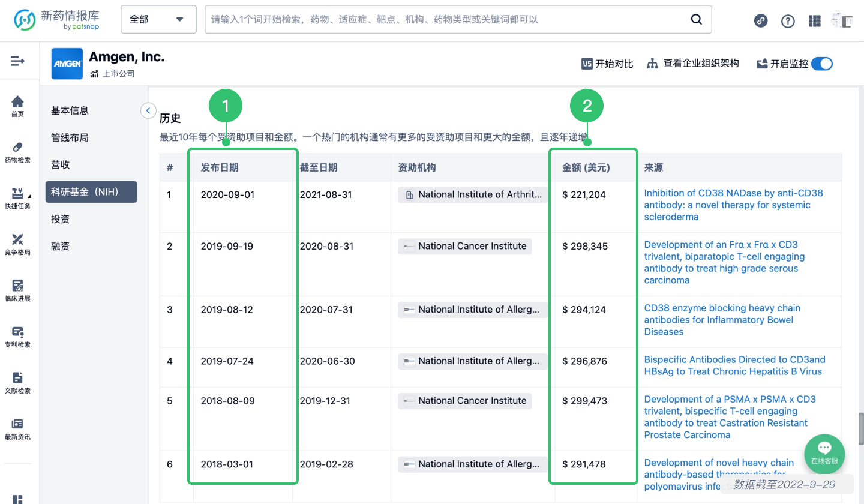Click National Cancer Institute tag in row 5

pyautogui.click(x=465, y=401)
